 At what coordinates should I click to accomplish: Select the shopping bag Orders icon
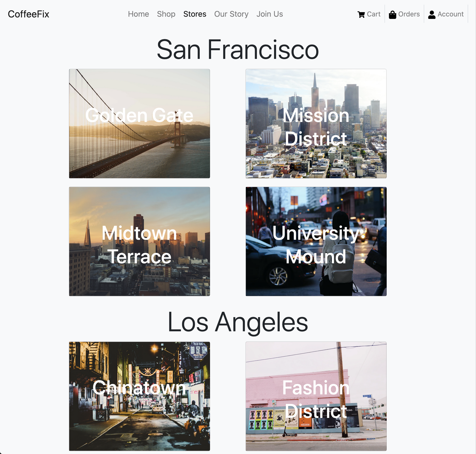(x=392, y=14)
